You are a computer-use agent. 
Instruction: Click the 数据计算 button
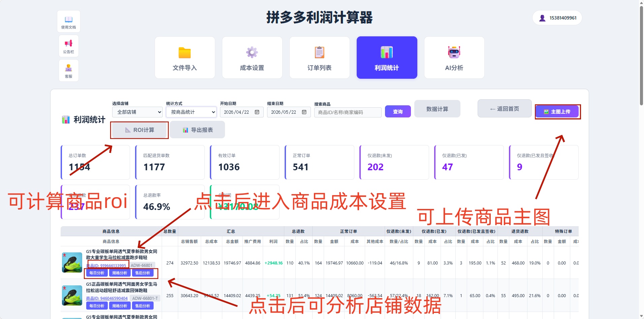pyautogui.click(x=437, y=109)
